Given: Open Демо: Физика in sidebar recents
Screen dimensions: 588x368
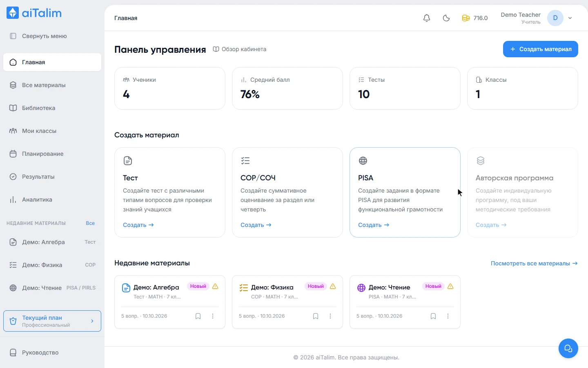Looking at the screenshot, I should tap(52, 265).
